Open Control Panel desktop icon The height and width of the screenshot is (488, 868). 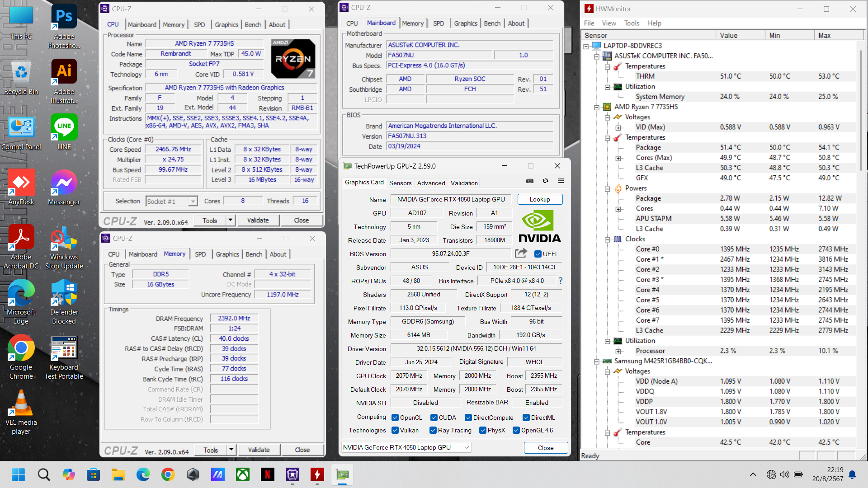[21, 132]
